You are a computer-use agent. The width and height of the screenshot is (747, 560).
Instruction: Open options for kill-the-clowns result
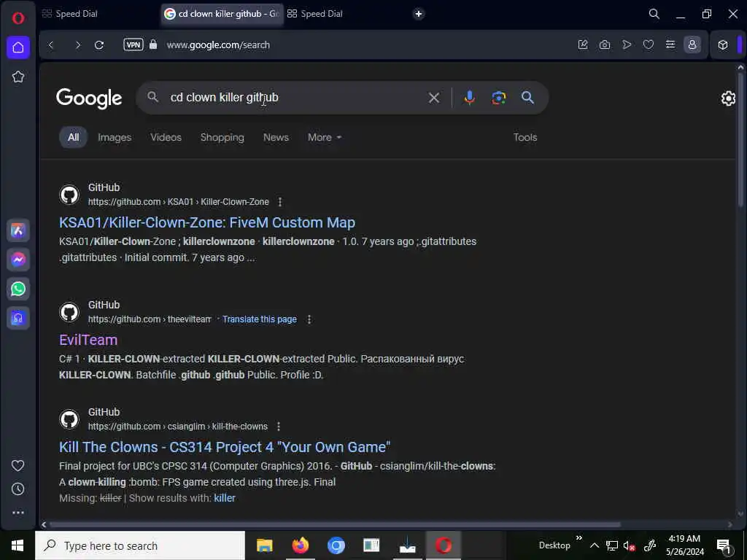(x=279, y=427)
